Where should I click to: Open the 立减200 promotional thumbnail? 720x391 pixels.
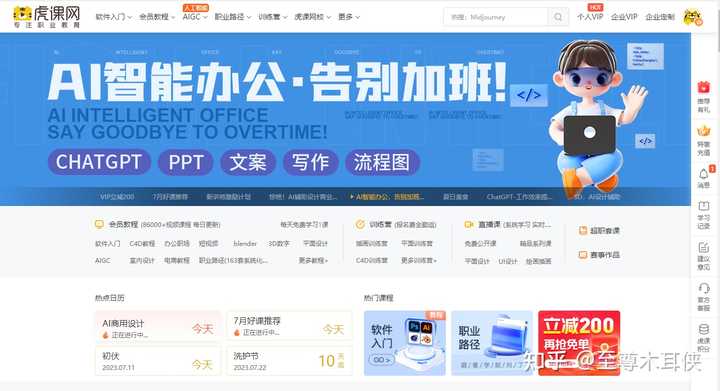coord(579,343)
